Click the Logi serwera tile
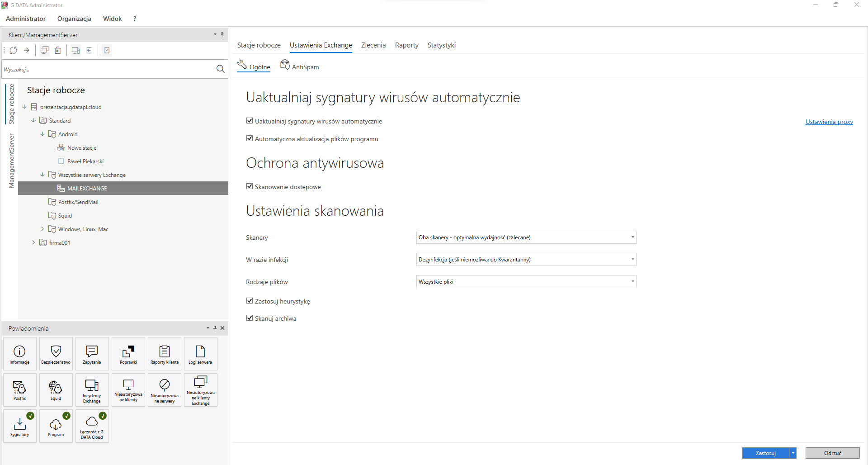The width and height of the screenshot is (868, 465). point(200,354)
